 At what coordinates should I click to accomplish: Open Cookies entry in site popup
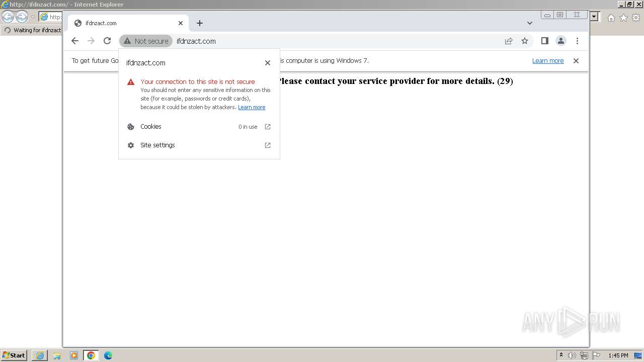click(199, 127)
